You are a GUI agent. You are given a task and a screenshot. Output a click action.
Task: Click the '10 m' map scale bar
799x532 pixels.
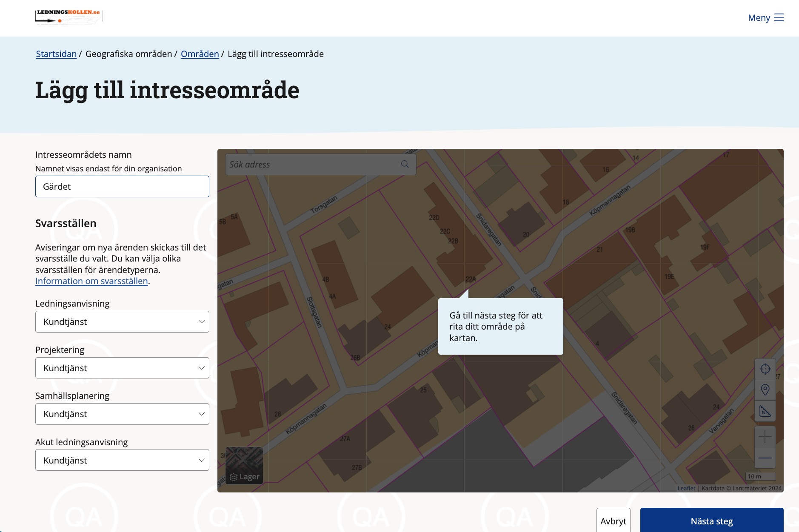click(x=761, y=476)
